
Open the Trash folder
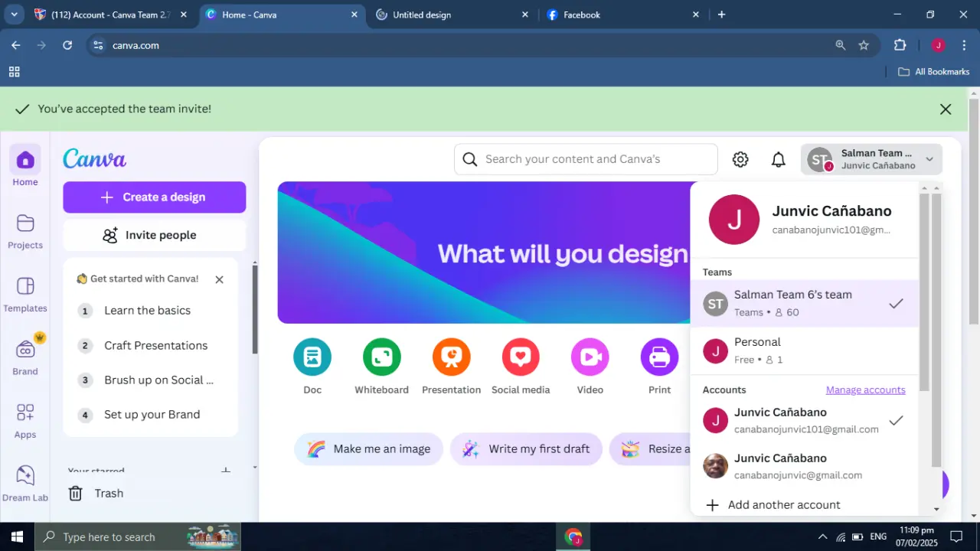(96, 494)
